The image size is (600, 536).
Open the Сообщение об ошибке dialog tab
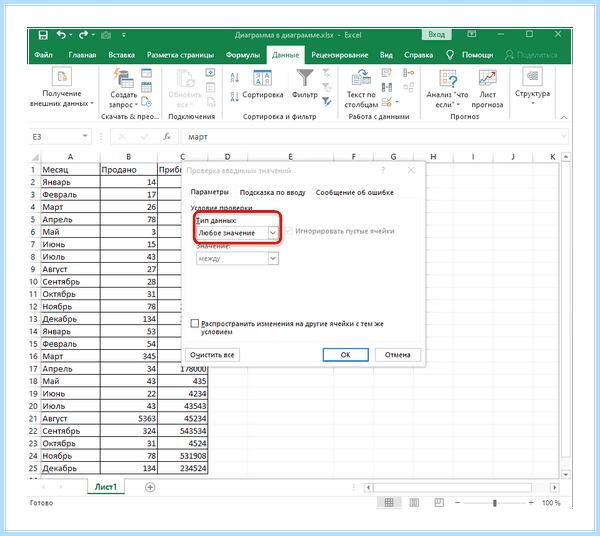[x=354, y=192]
